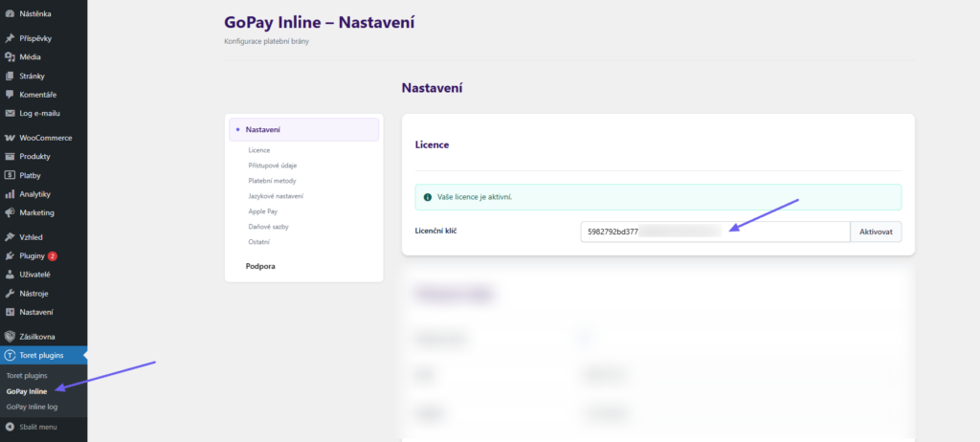Open the Toret plugins submenu entry
Screen dimensions: 980x442
pos(27,376)
